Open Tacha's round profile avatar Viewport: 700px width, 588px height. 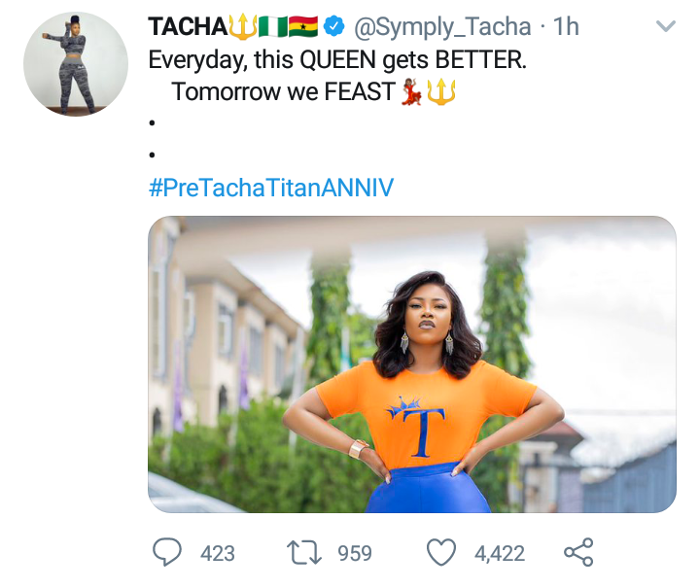(76, 64)
